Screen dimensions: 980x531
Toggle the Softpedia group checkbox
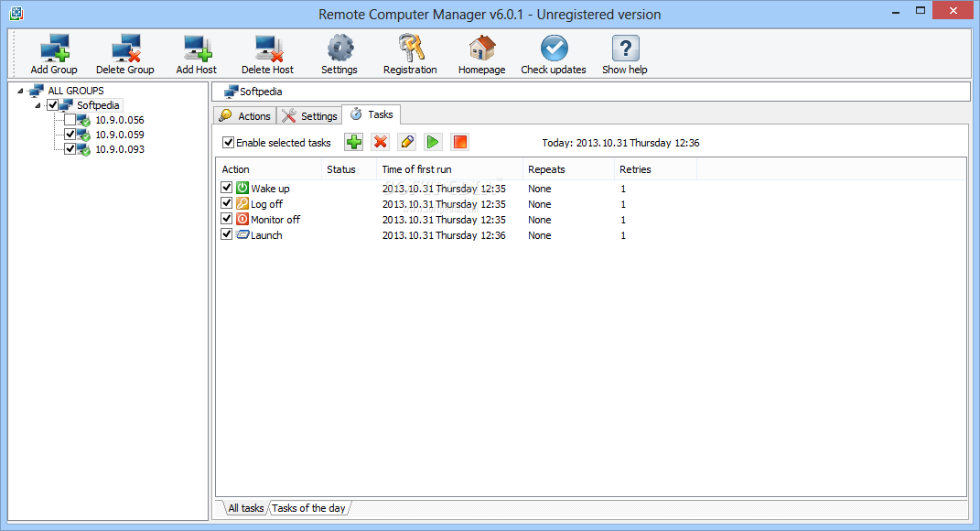[53, 105]
